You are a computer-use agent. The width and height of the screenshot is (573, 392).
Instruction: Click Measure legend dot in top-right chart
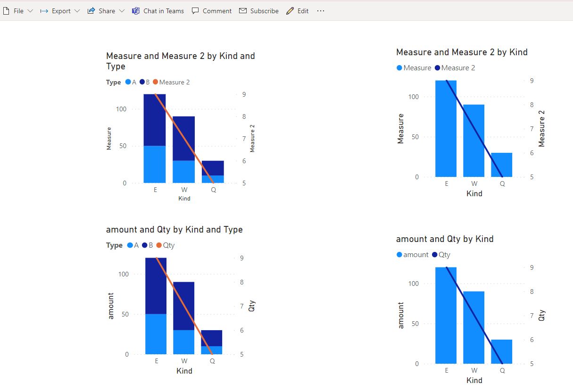point(399,68)
